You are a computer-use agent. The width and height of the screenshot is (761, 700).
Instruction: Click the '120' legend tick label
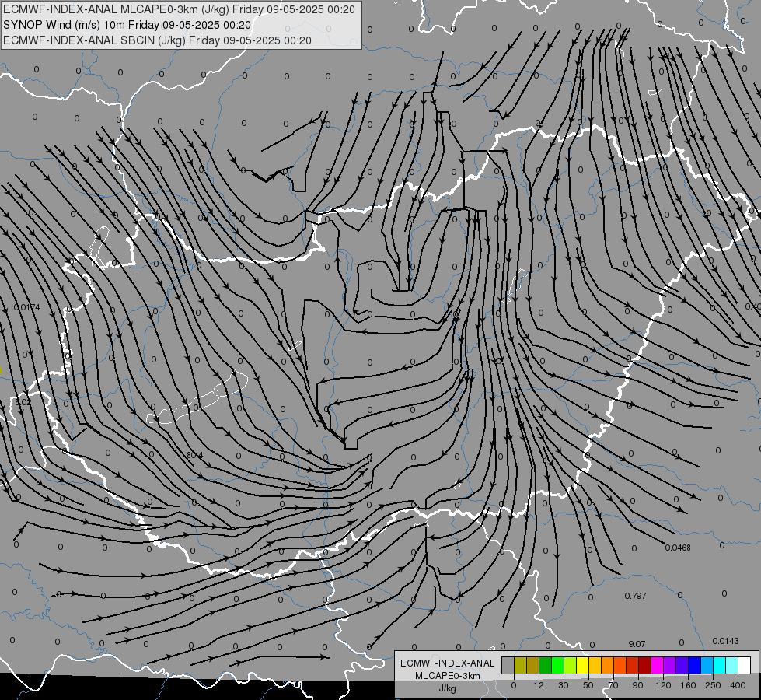tap(664, 685)
